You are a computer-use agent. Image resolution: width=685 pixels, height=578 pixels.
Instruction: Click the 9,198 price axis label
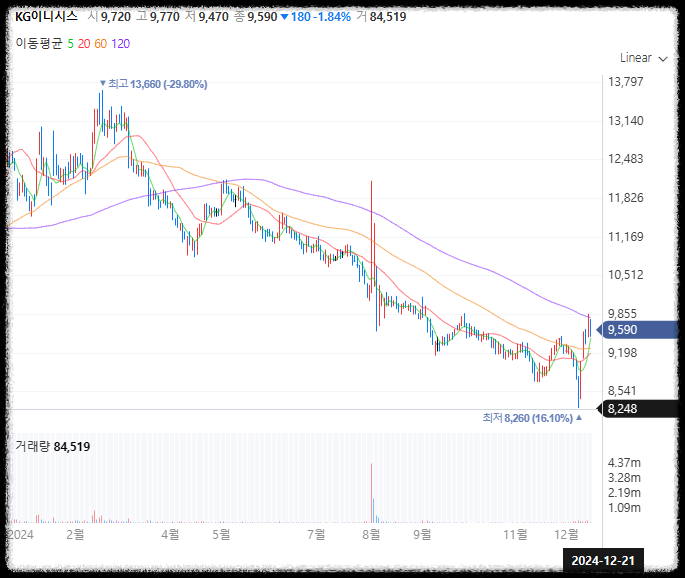[622, 353]
